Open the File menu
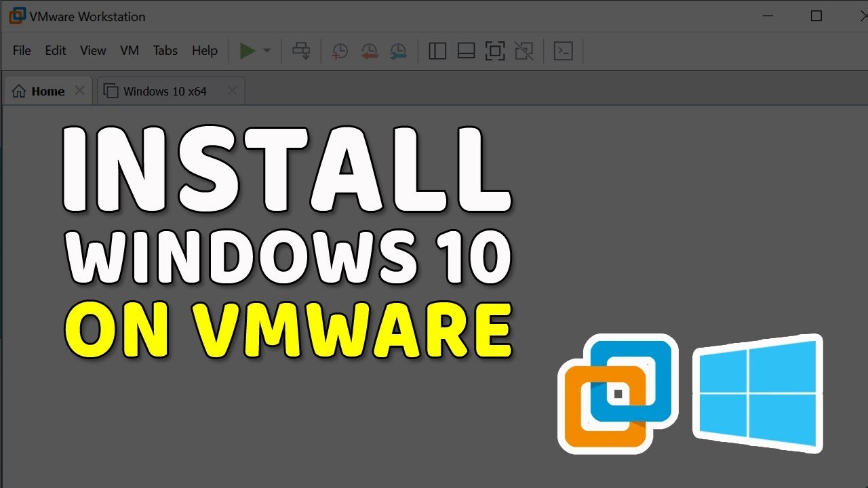Screen dimensions: 868x488 click(x=22, y=51)
